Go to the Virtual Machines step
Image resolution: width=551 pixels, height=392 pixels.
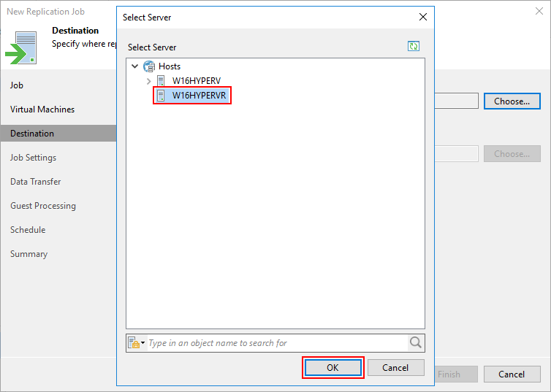point(42,109)
